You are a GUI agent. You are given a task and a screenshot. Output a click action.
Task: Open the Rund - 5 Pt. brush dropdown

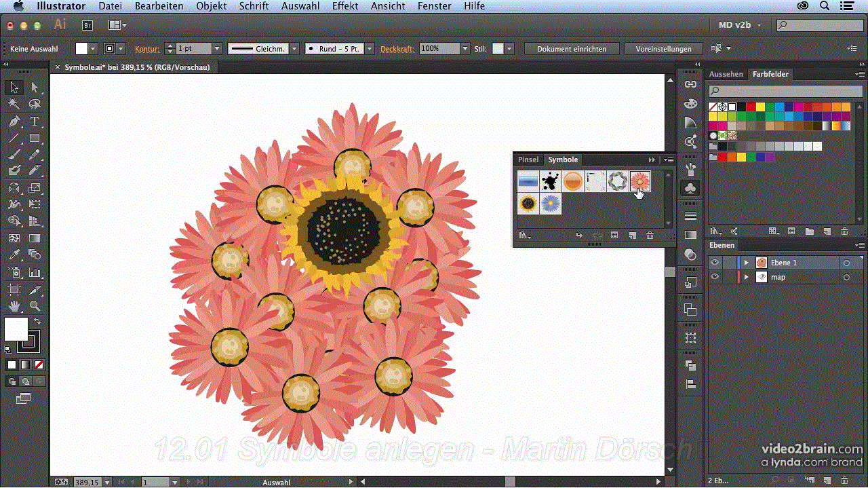[370, 49]
